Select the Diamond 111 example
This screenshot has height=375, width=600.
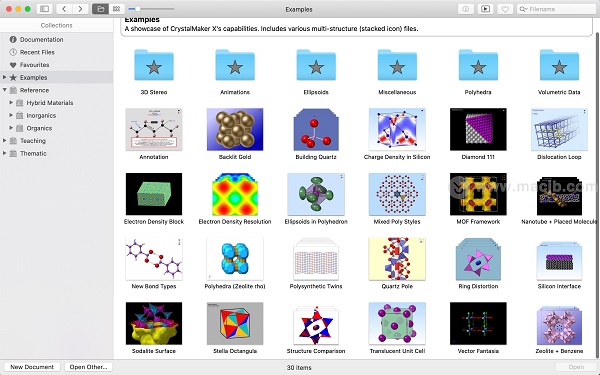[478, 129]
